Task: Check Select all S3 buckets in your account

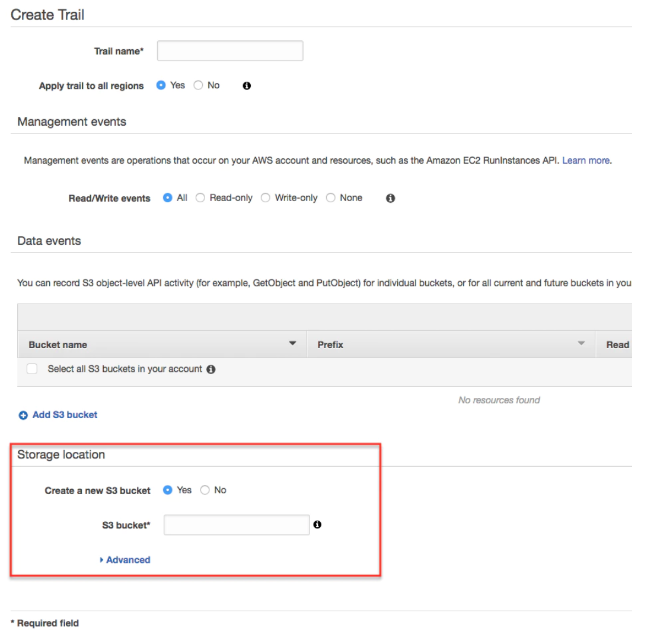Action: [x=32, y=369]
